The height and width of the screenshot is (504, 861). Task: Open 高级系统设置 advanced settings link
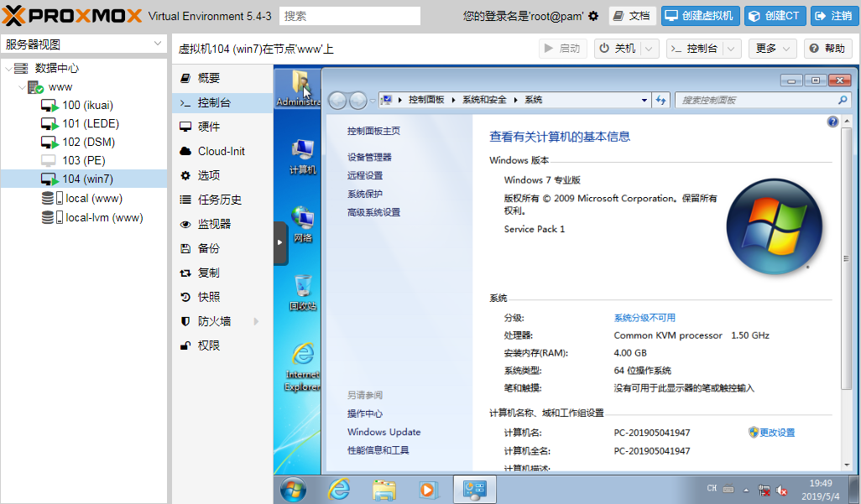tap(374, 212)
